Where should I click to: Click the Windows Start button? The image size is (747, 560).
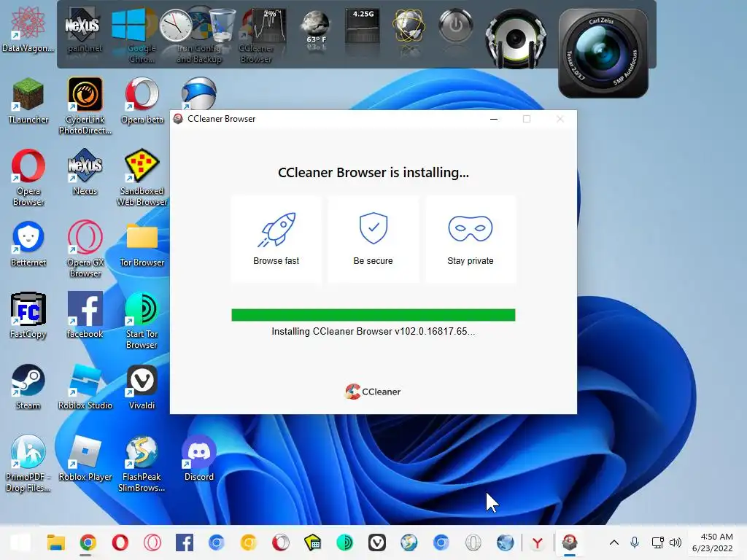point(21,542)
